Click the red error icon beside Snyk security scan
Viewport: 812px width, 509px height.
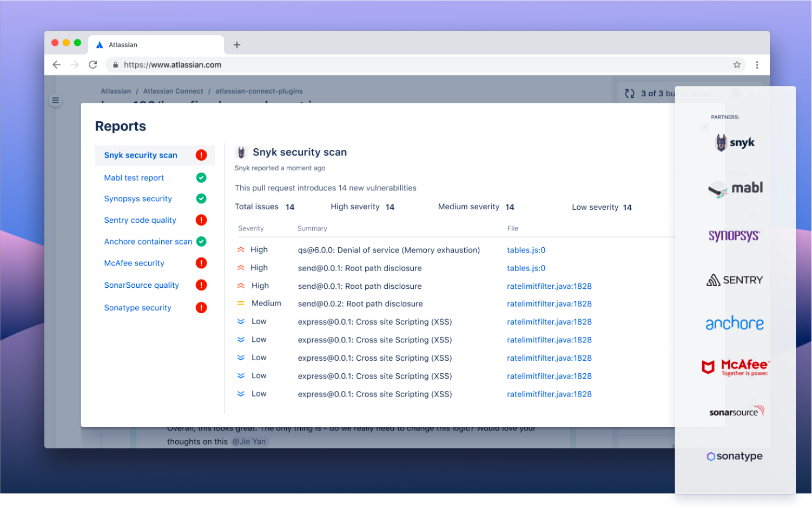[201, 155]
